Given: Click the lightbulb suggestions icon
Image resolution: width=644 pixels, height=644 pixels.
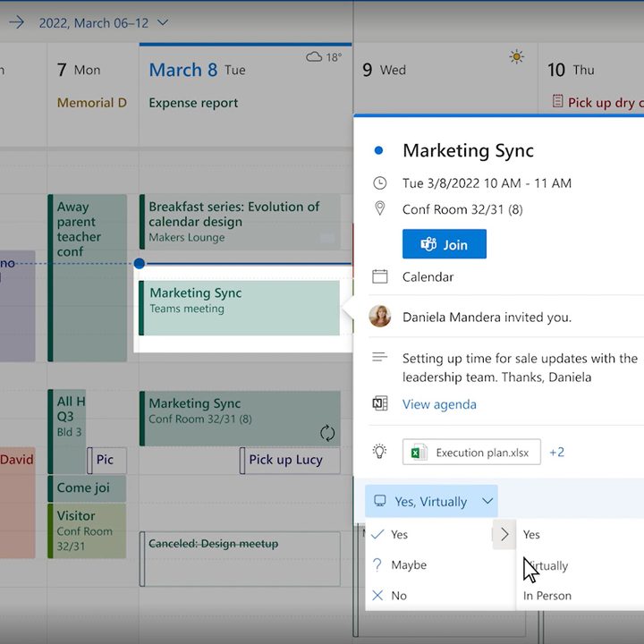Looking at the screenshot, I should tap(379, 452).
